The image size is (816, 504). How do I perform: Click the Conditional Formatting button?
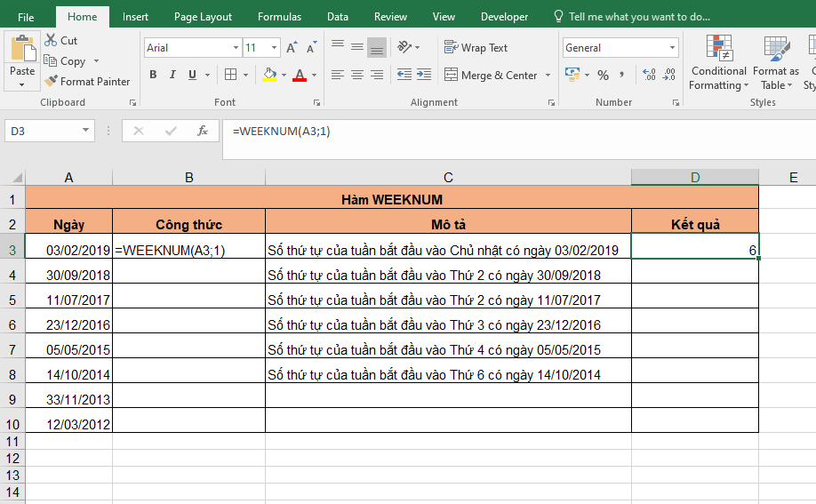[719, 64]
